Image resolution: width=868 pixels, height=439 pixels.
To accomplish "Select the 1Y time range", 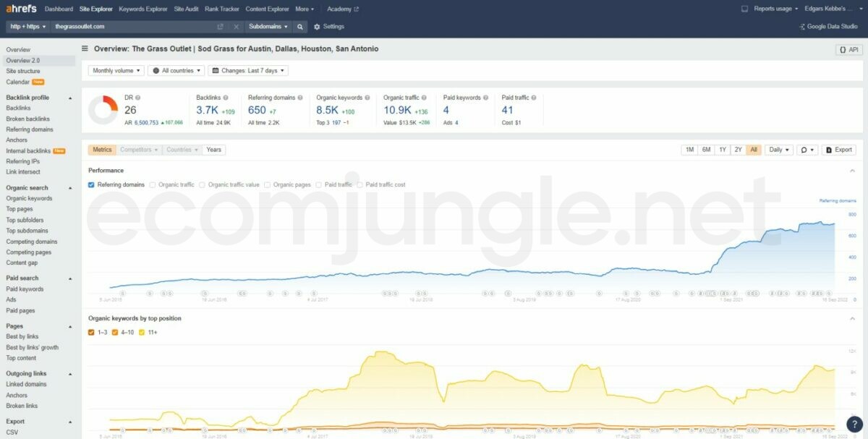I will 722,150.
